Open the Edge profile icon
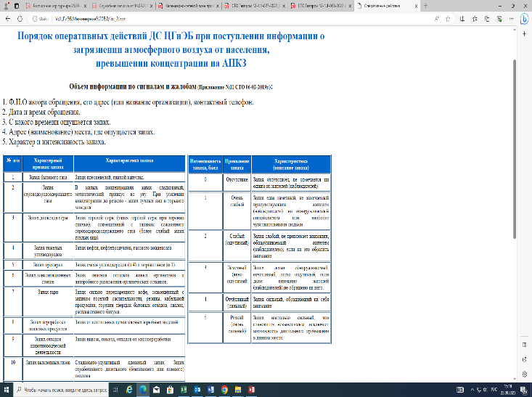The height and width of the screenshot is (397, 532). click(x=7, y=6)
